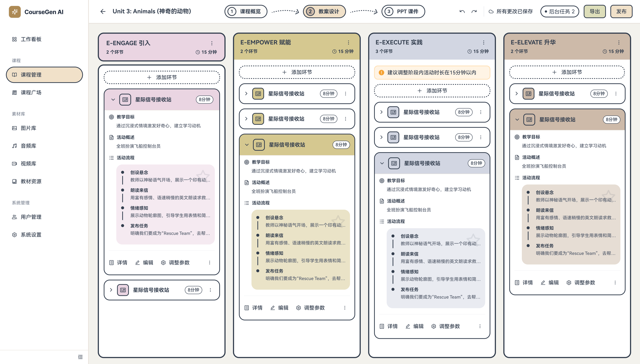Open kebab menu on first collapsed E-EXECUTE card
Screen dimensions: 640x364
pyautogui.click(x=481, y=112)
